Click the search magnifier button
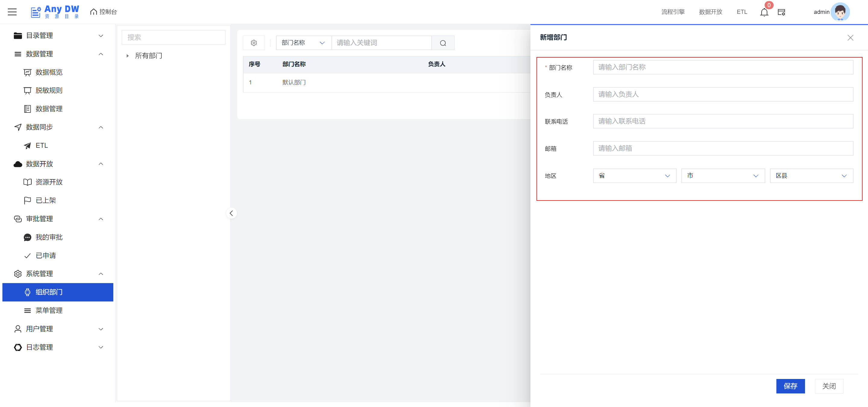The height and width of the screenshot is (407, 868). [443, 43]
